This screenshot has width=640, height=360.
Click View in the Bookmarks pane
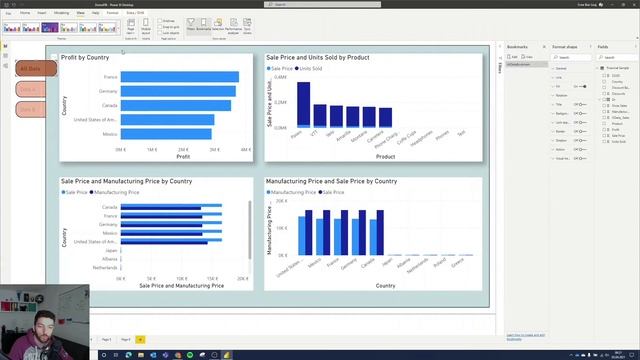point(527,57)
